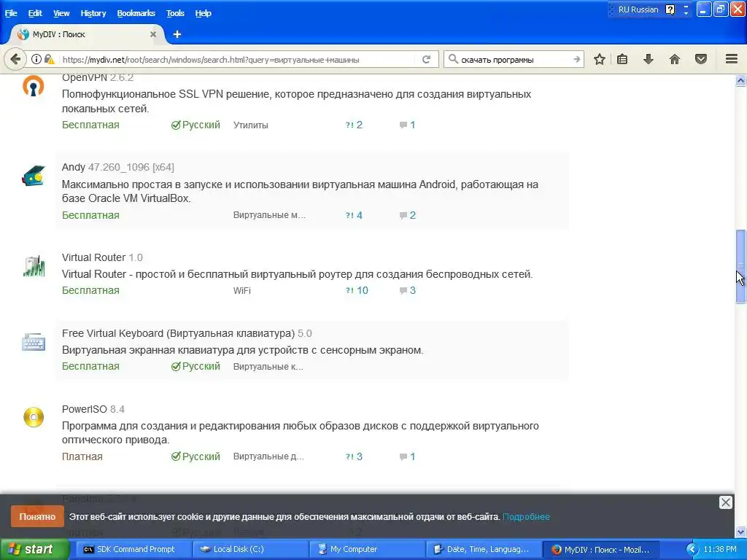The image size is (747, 560).
Task: Bookmark this page with the star icon
Action: coord(600,59)
